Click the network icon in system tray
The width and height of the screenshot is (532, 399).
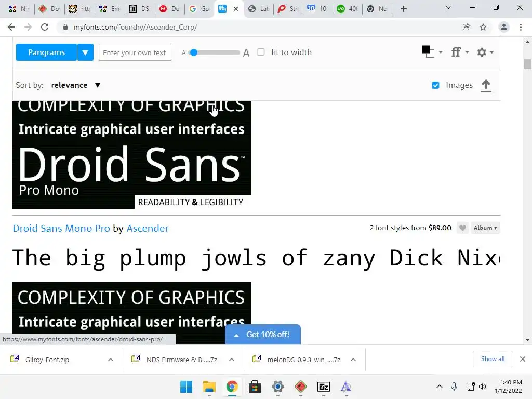pos(470,387)
